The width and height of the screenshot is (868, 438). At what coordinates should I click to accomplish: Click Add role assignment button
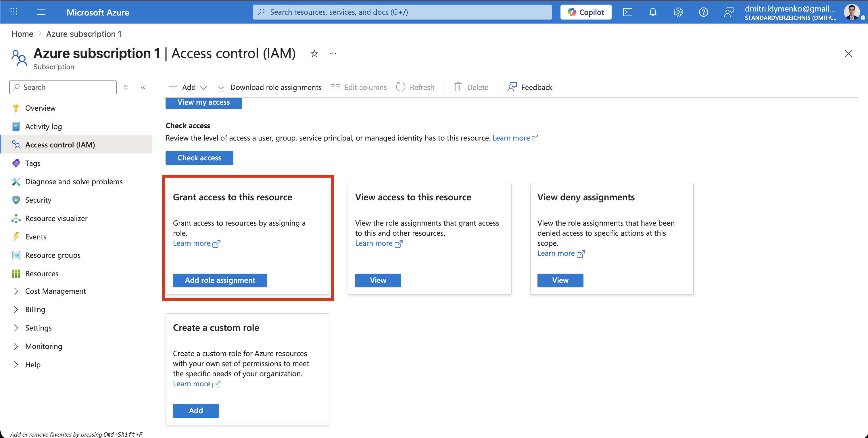220,280
